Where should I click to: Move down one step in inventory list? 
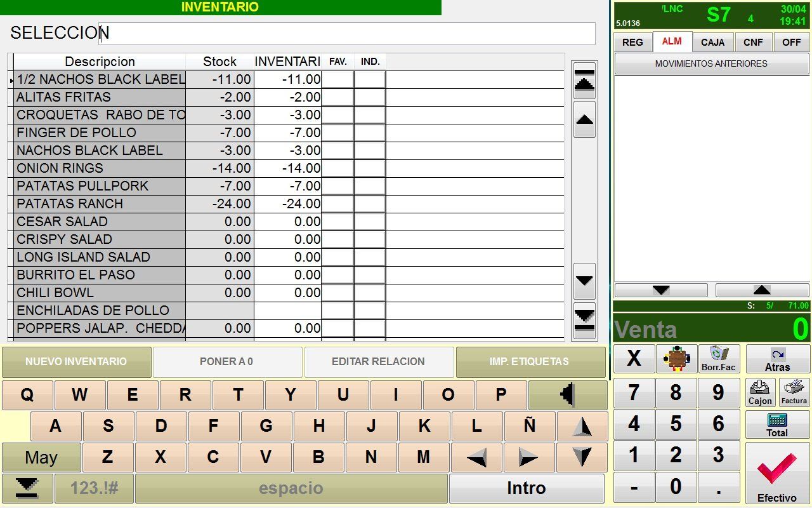(x=584, y=281)
